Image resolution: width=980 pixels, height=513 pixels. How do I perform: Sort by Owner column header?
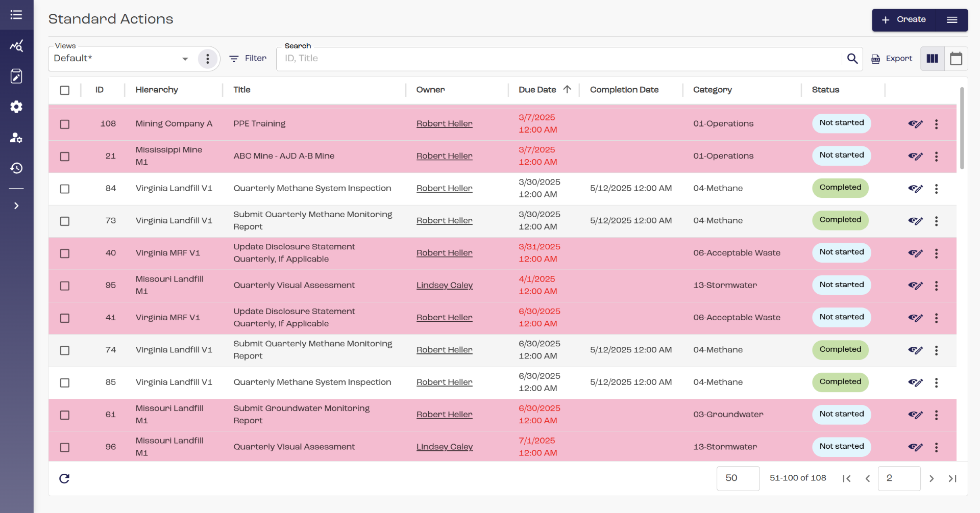tap(430, 90)
